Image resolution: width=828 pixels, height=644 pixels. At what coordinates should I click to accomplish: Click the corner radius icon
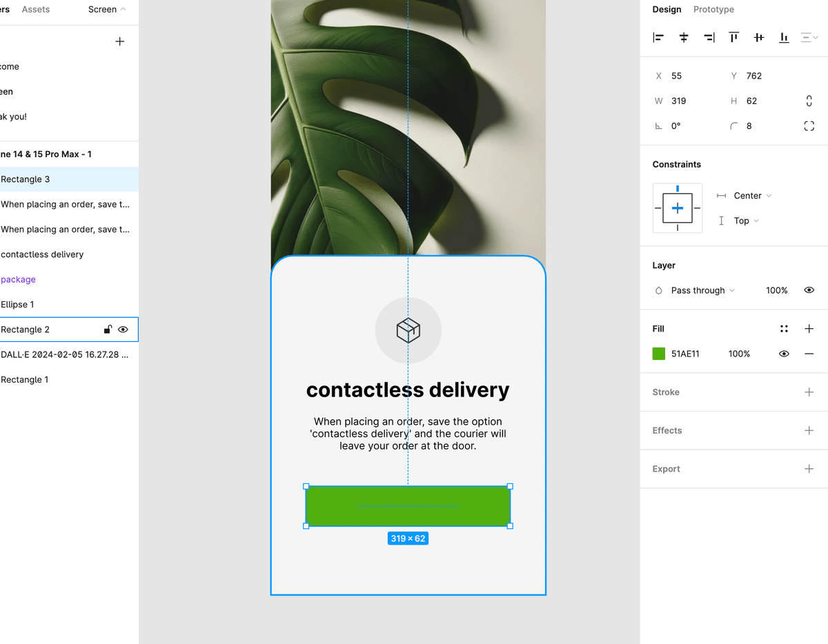734,126
